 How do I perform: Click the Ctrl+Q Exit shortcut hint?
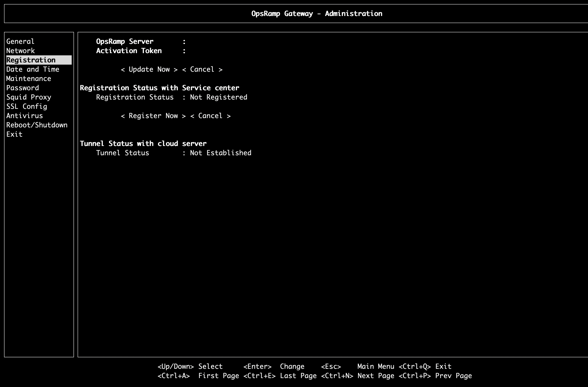tap(425, 367)
